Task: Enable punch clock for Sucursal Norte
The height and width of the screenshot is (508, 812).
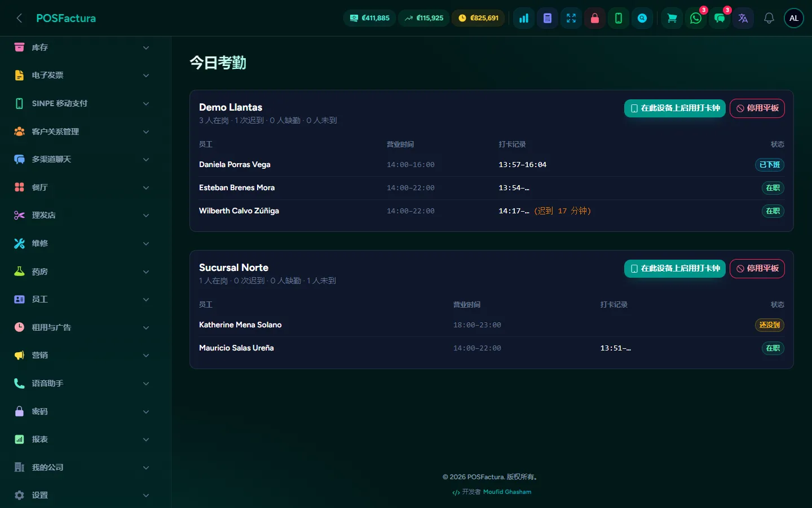Action: tap(675, 269)
